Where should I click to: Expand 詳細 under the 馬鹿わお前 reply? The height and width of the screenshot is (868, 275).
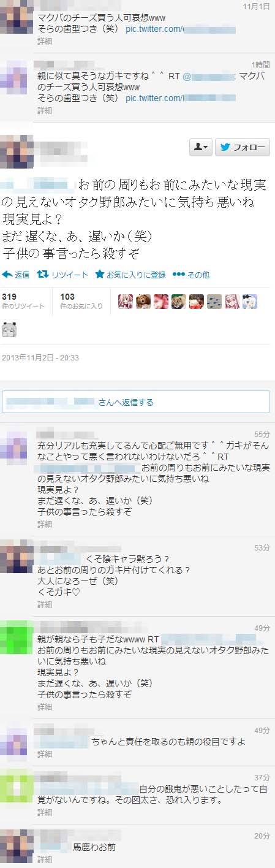[45, 860]
